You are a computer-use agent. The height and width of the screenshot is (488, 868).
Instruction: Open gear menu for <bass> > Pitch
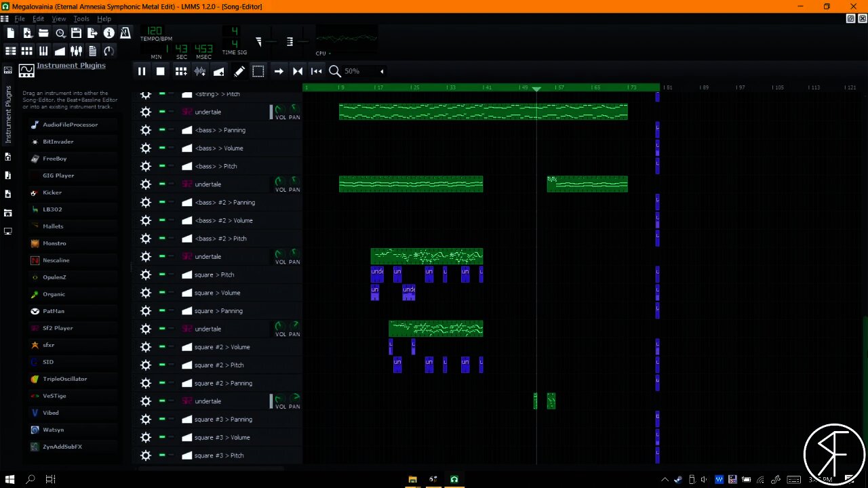pyautogui.click(x=145, y=166)
